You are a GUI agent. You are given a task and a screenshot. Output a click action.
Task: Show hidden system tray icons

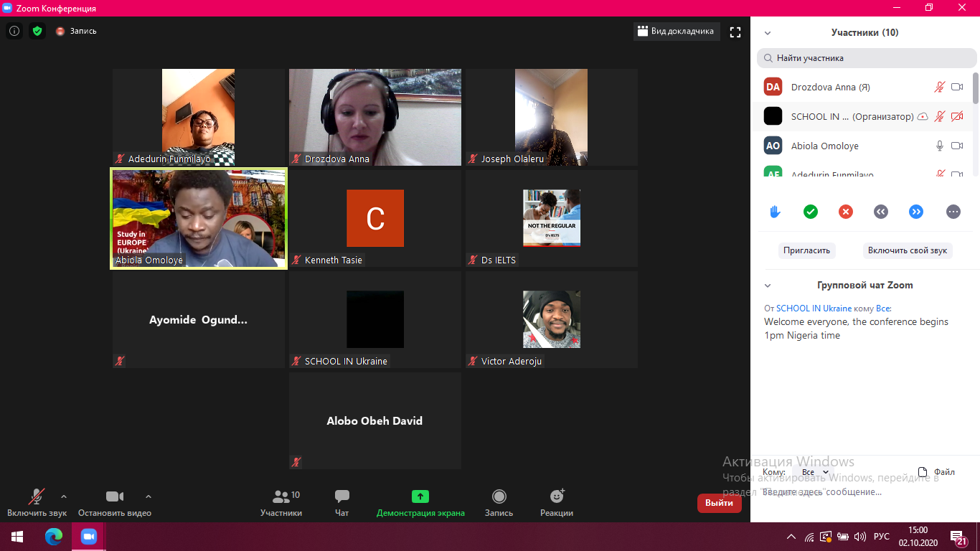pos(791,537)
